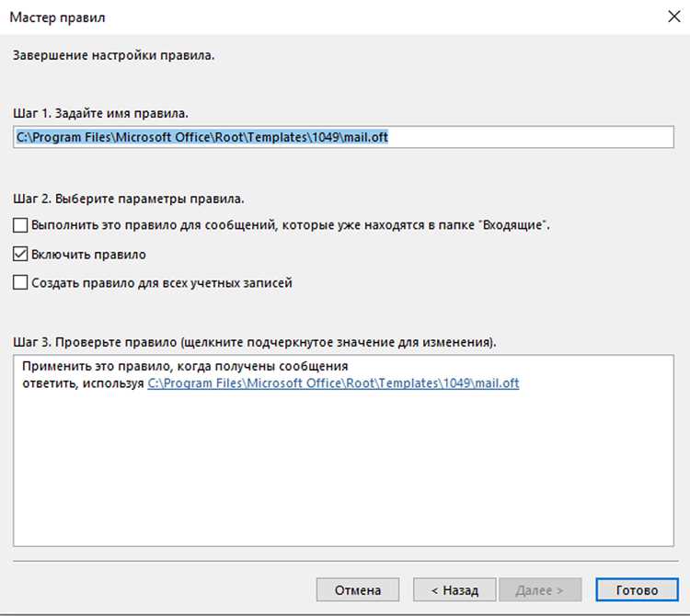Uncheck the Включить правило checkbox

point(20,254)
